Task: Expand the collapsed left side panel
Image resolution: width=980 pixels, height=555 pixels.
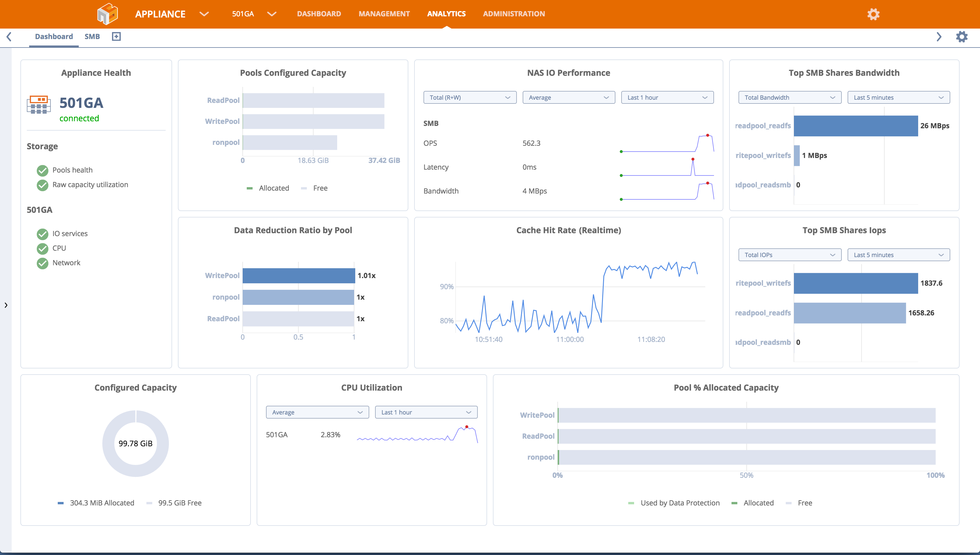Action: coord(6,305)
